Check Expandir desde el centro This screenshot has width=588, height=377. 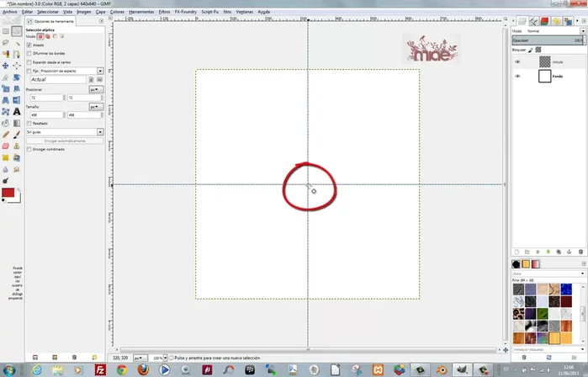29,63
